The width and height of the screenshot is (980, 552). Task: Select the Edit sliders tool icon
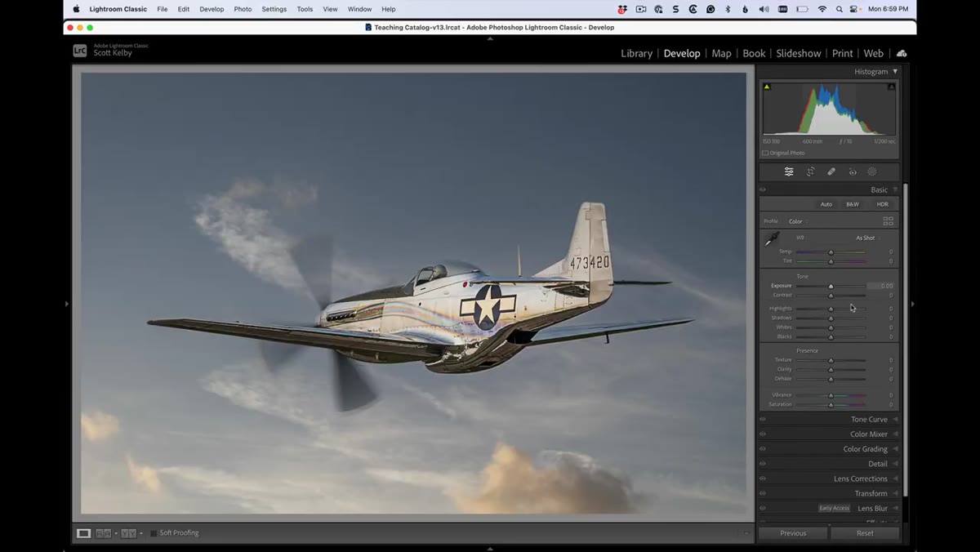pos(789,171)
